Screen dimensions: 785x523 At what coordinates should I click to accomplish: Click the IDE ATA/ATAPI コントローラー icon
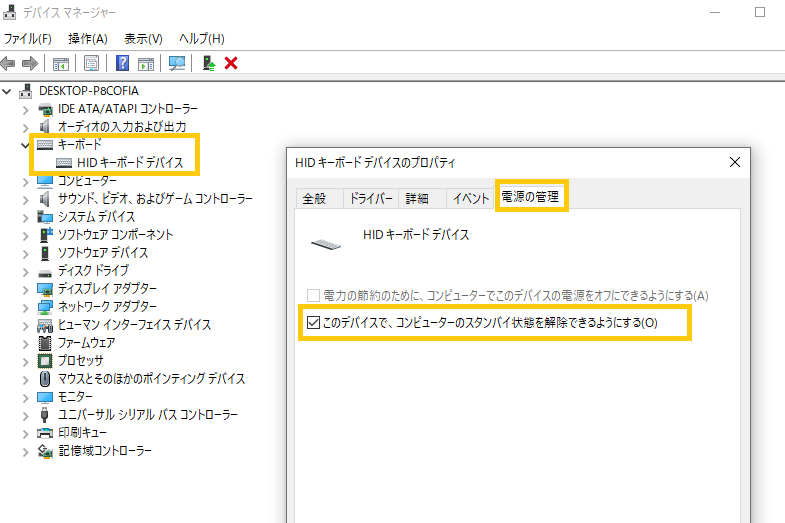coord(45,109)
